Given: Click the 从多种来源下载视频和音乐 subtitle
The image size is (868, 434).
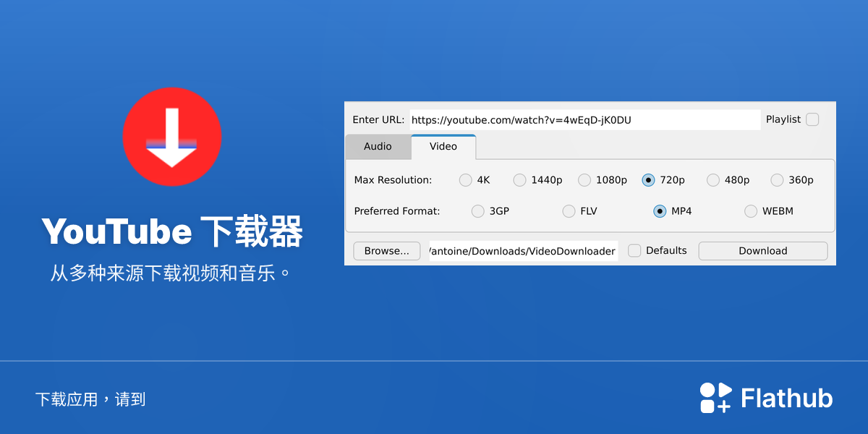Looking at the screenshot, I should (x=170, y=273).
